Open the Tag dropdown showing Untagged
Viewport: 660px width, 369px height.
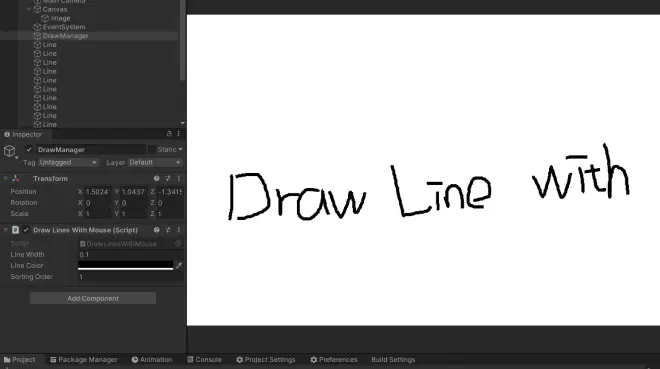[x=68, y=162]
